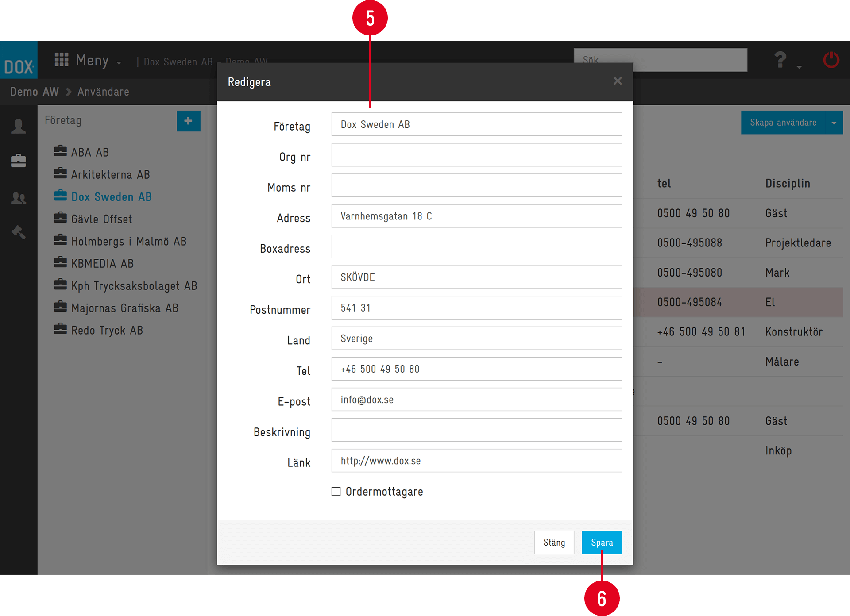Select Dox Sweden AB company
This screenshot has width=850, height=616.
click(x=111, y=197)
